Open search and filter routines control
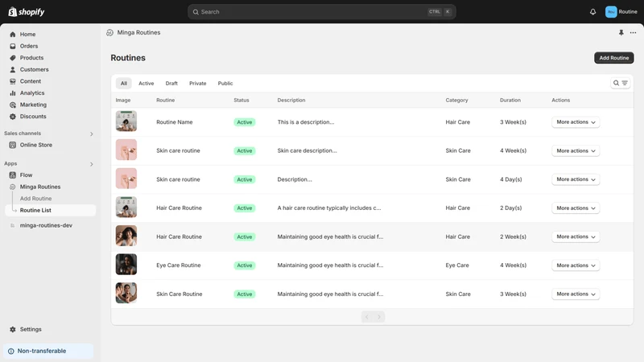The width and height of the screenshot is (644, 362). click(620, 83)
